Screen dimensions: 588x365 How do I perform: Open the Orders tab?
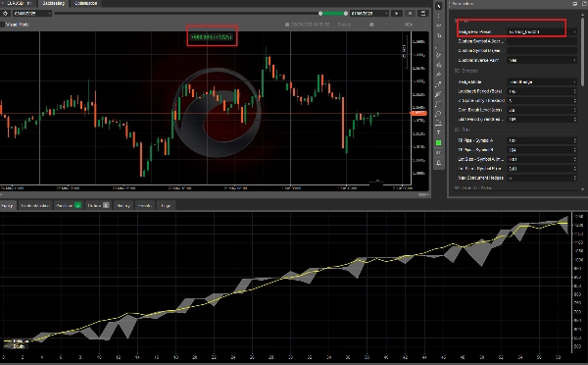coord(98,205)
